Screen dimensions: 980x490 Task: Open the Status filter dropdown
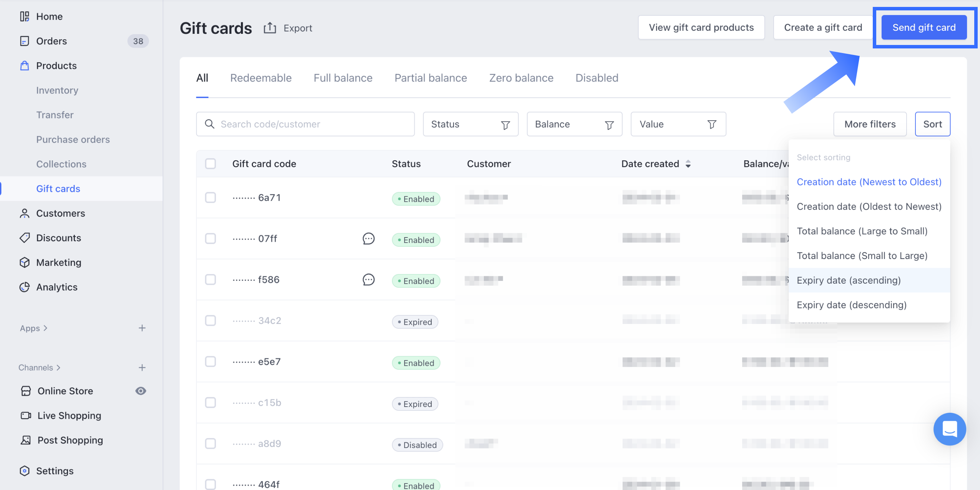(470, 124)
